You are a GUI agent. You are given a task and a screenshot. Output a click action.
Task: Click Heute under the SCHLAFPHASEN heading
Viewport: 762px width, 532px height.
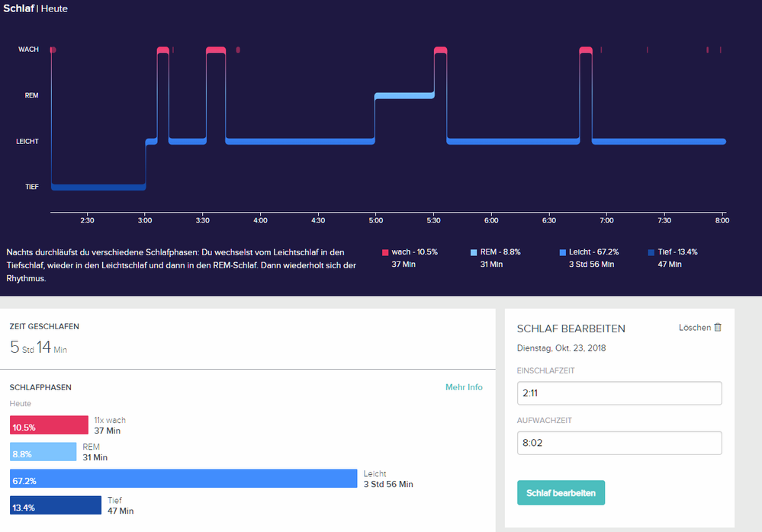point(21,404)
